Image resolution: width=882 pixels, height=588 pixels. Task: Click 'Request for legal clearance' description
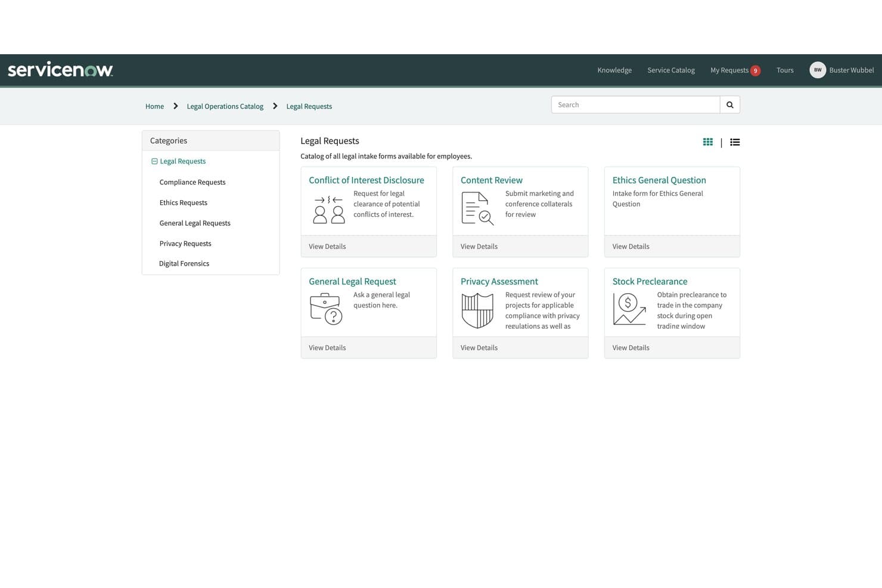pyautogui.click(x=387, y=204)
